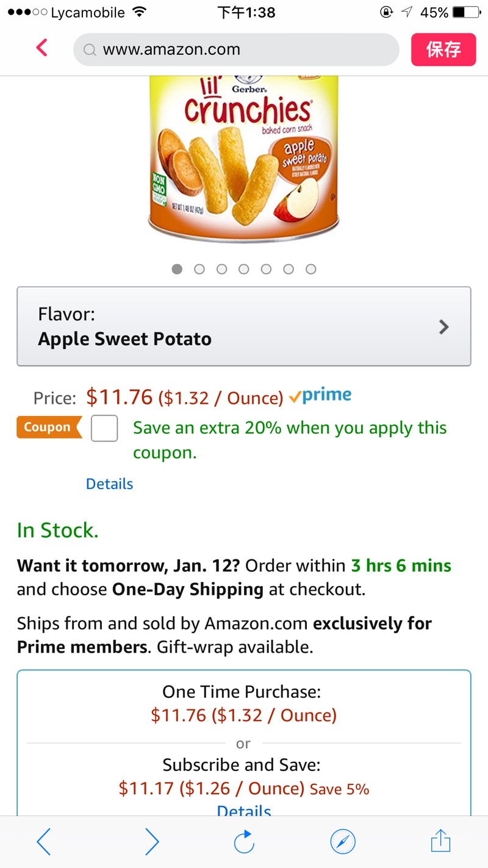The image size is (488, 868).
Task: Select the One Time Purchase option
Action: click(x=243, y=703)
